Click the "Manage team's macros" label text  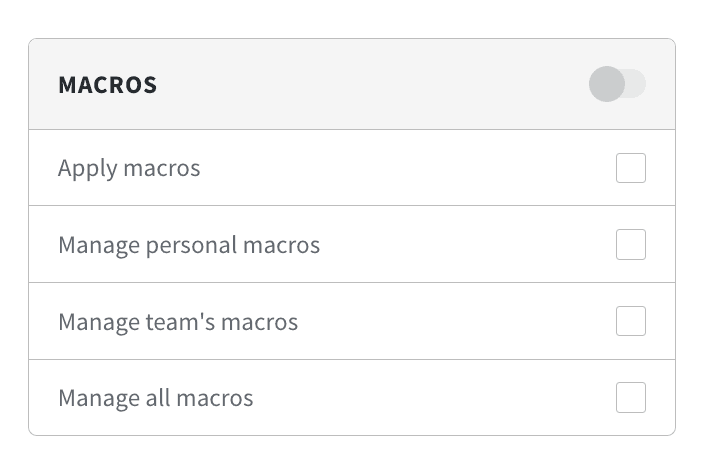178,322
